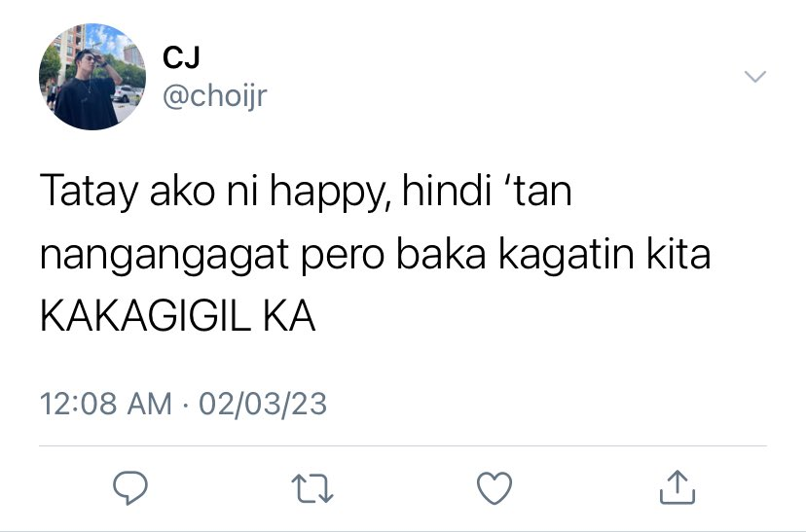Tap the phrase kagatin kita

pos(604,255)
